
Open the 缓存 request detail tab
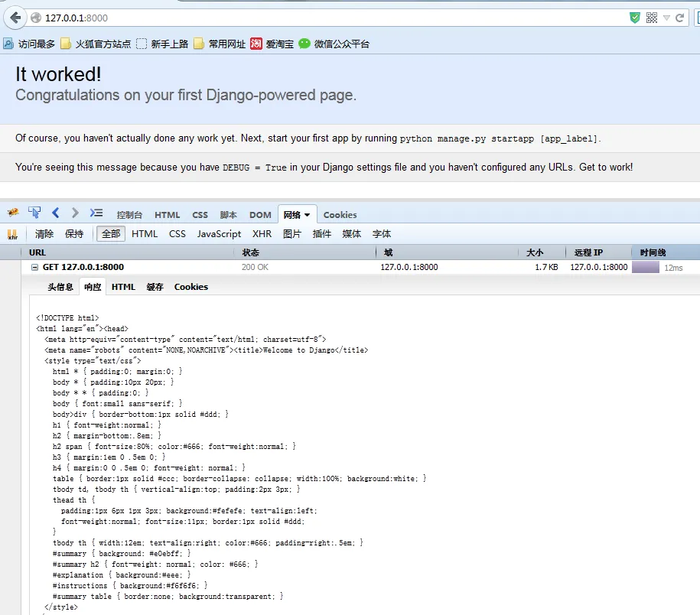click(155, 287)
